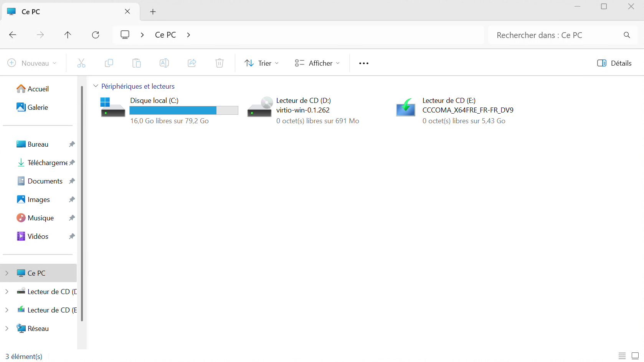
Task: Collapse the Périphériques et lecteurs group
Action: point(96,86)
